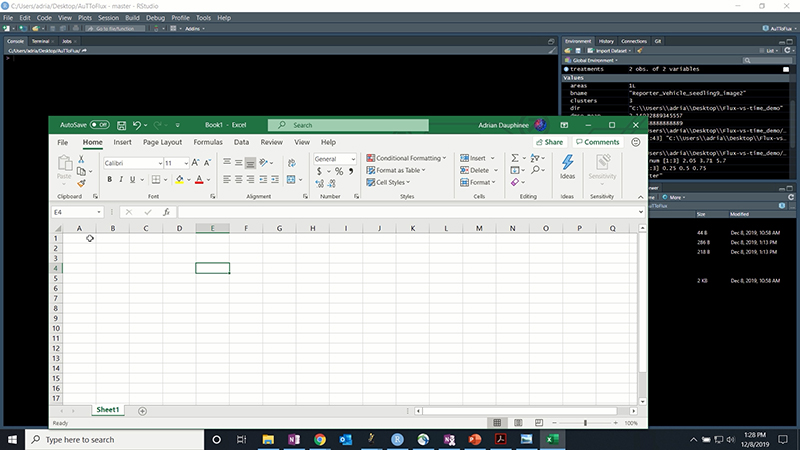Click the Save icon in Excel title bar
This screenshot has height=450, width=800.
click(x=121, y=125)
